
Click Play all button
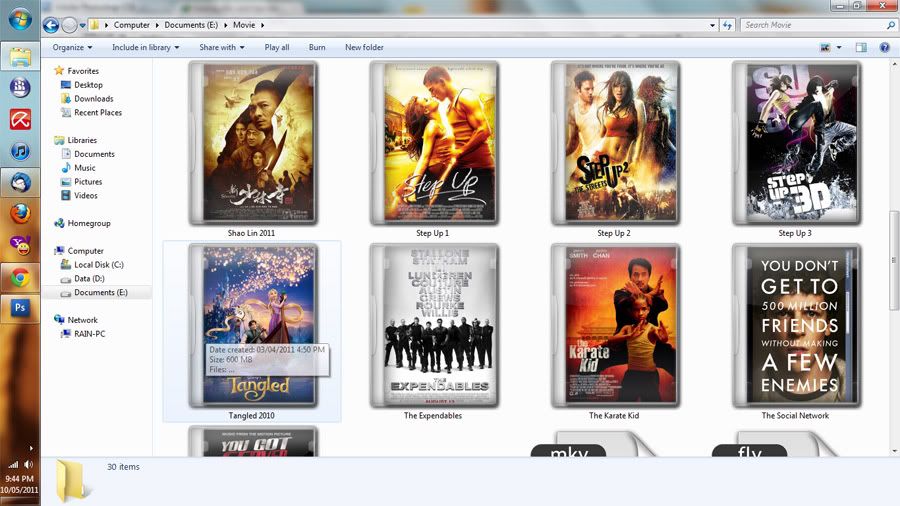(277, 48)
